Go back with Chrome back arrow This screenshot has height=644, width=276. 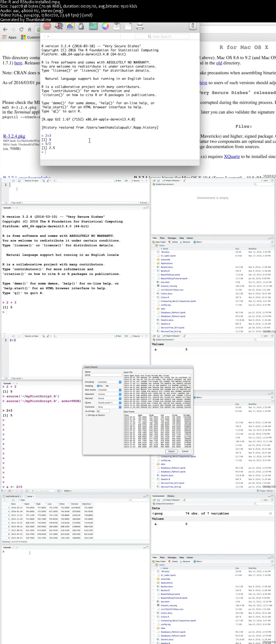click(x=5, y=29)
